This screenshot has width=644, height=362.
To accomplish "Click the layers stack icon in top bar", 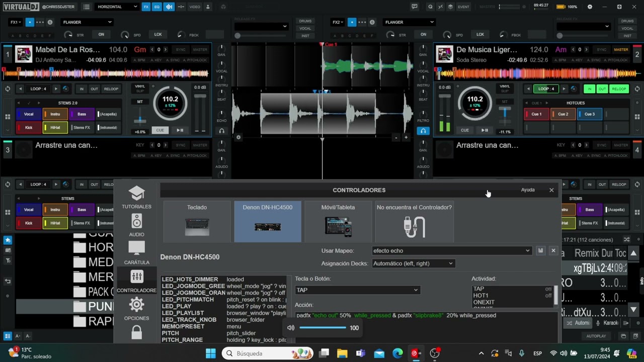I will (x=450, y=7).
